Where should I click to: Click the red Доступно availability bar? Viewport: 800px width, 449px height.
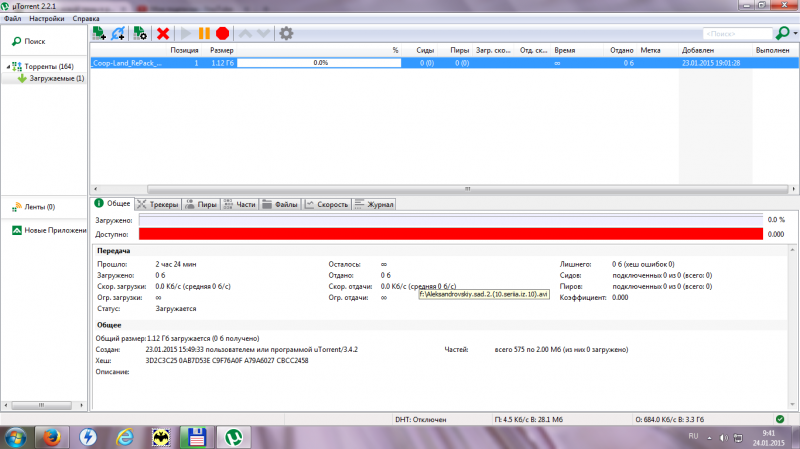[x=451, y=234]
